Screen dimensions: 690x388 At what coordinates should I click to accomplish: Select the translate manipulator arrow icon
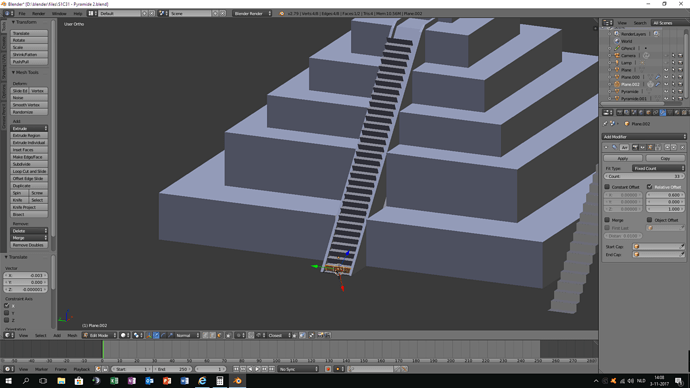pyautogui.click(x=156, y=335)
